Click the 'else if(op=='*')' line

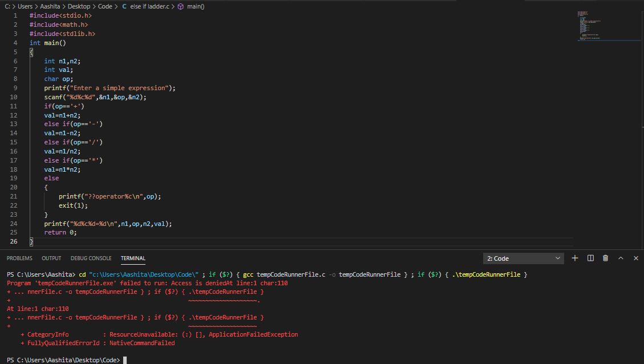click(x=73, y=160)
